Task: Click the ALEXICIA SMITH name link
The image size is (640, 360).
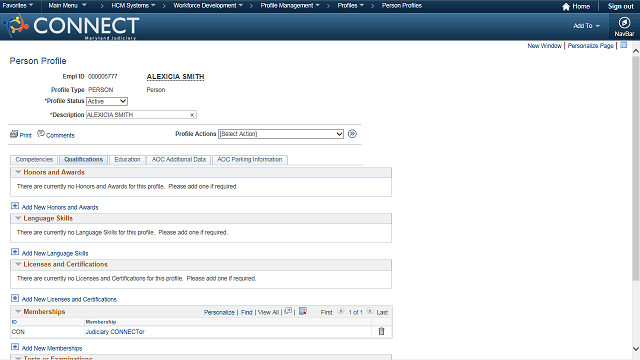Action: coord(176,77)
